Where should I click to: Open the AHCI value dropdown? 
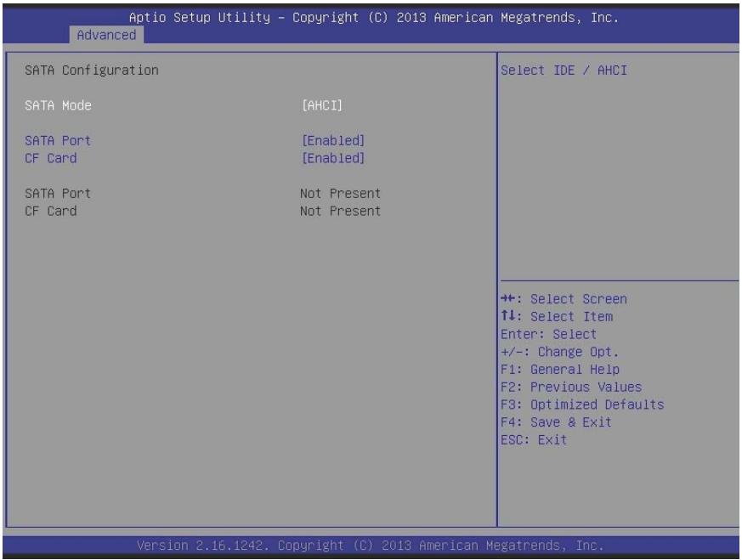click(x=322, y=105)
